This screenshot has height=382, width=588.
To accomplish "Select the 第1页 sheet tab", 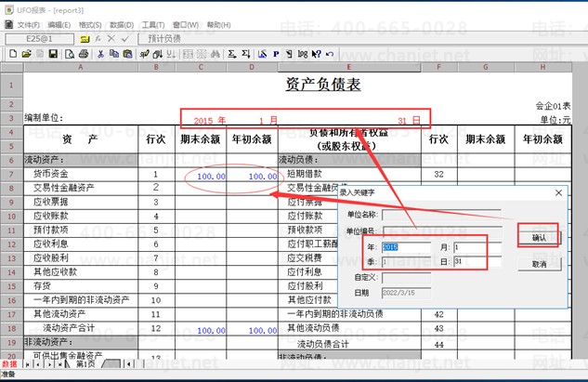I will coord(85,363).
